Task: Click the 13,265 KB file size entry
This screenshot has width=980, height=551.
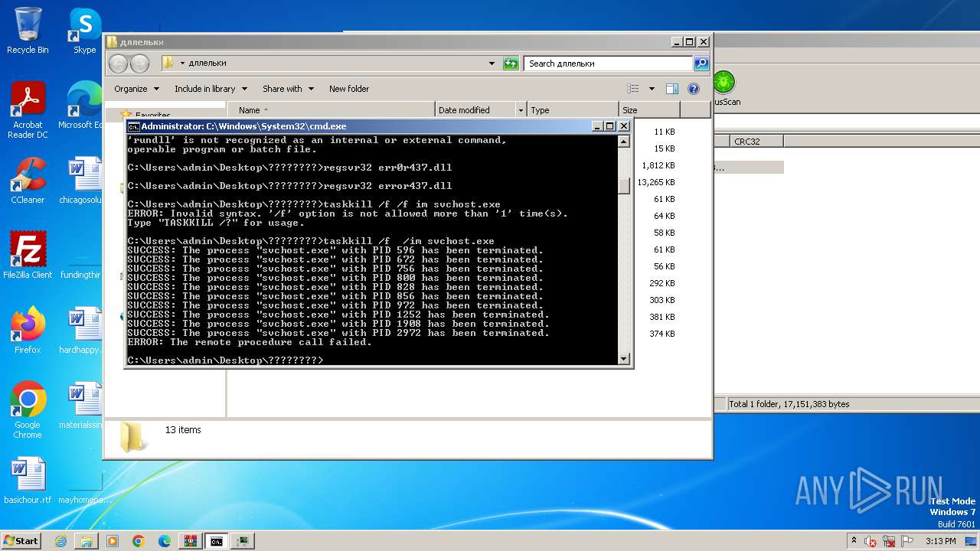Action: point(656,182)
